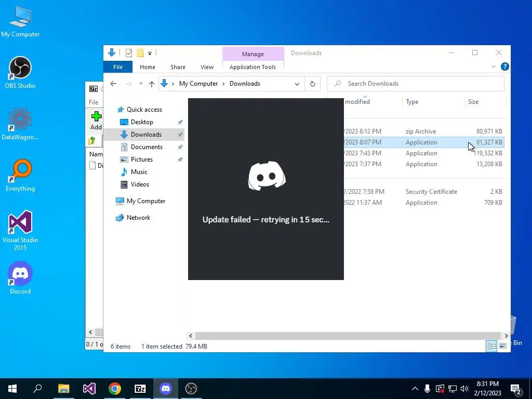Image resolution: width=532 pixels, height=399 pixels.
Task: Select the 119,532 KB Application row
Action: point(424,153)
